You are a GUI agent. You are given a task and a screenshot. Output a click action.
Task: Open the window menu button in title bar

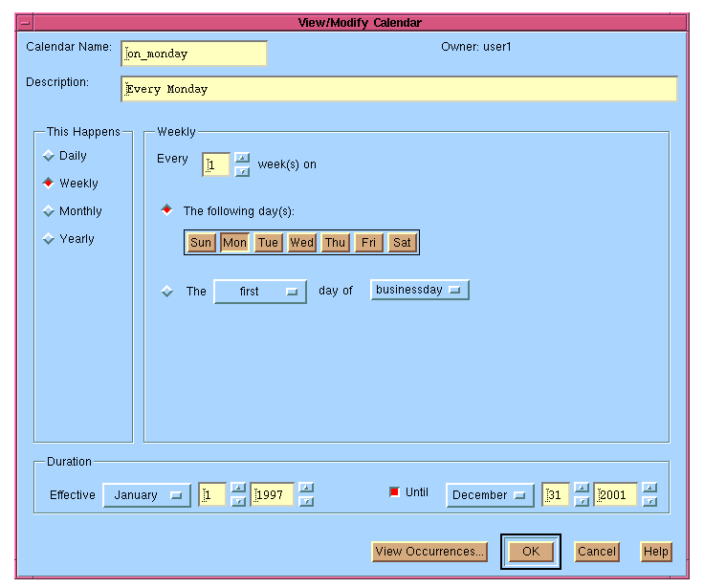(25, 22)
